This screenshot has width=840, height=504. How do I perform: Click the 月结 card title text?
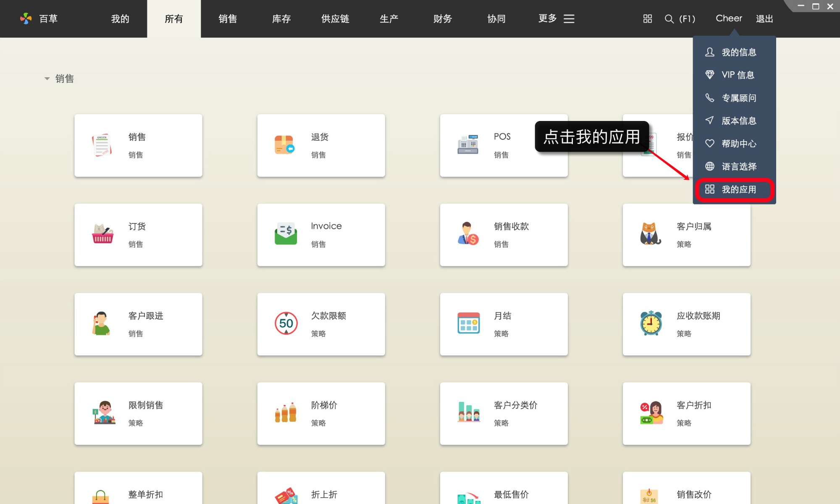point(502,316)
